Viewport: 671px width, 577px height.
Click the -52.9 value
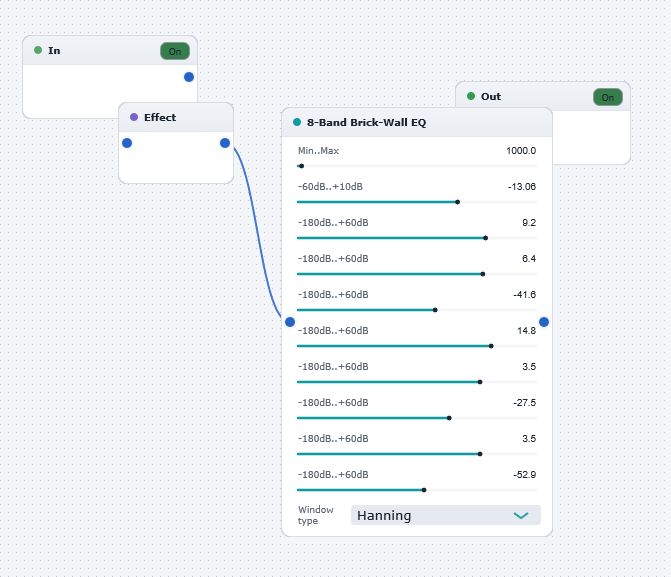click(525, 475)
